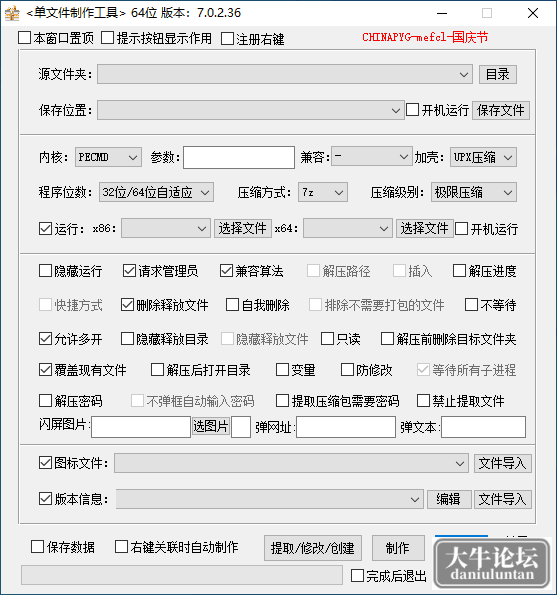Uncheck 覆盖现有文件 checkbox

pos(46,370)
